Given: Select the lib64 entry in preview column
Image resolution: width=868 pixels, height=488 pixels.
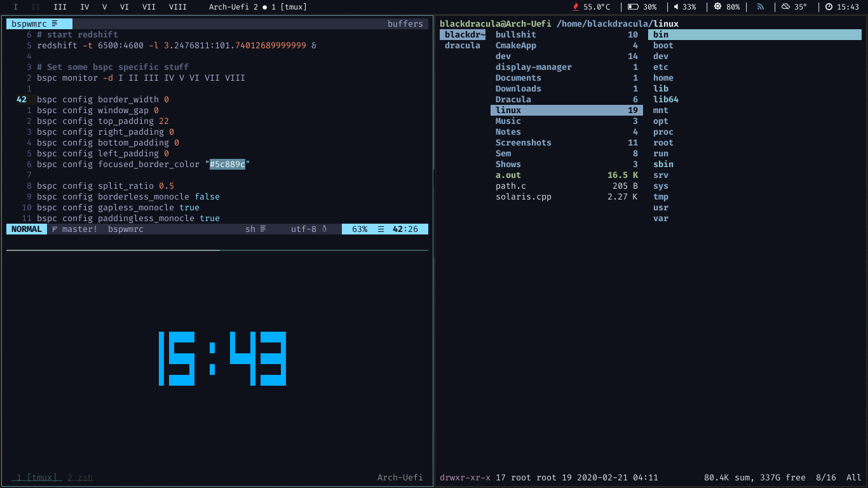Looking at the screenshot, I should 666,99.
